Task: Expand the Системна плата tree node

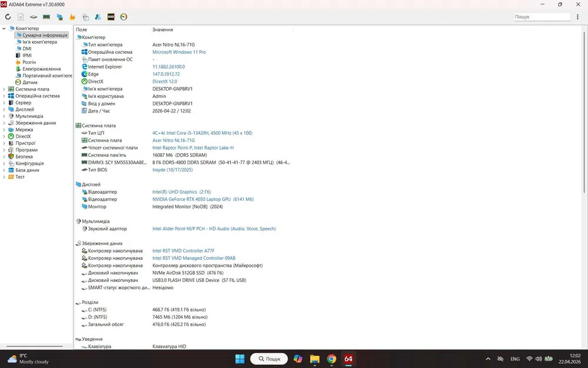Action: coord(4,89)
